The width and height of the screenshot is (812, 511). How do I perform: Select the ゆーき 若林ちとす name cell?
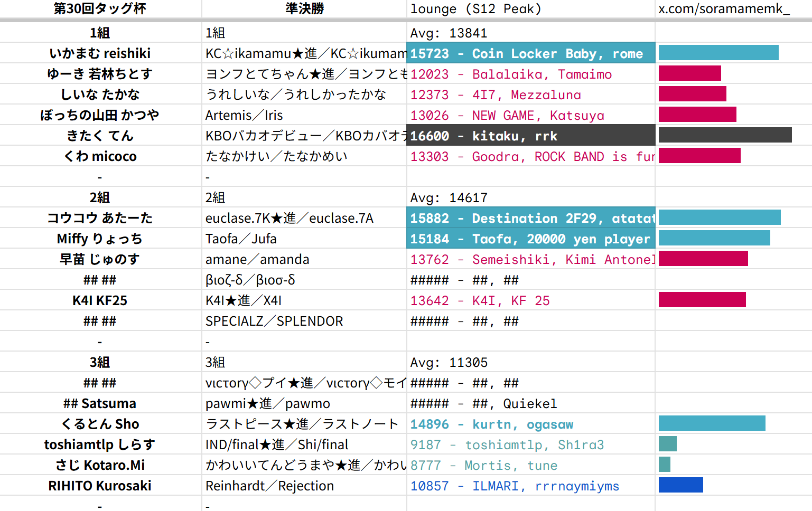tap(100, 74)
